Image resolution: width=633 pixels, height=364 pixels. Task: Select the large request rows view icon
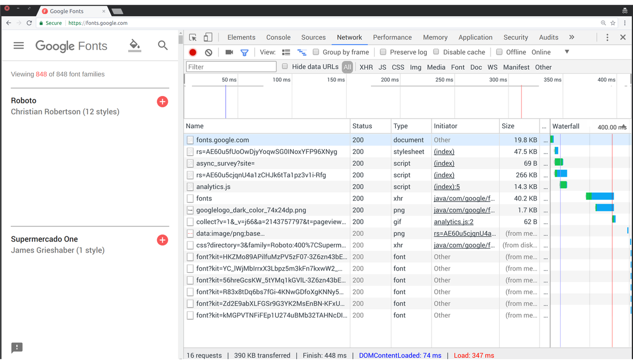(286, 52)
